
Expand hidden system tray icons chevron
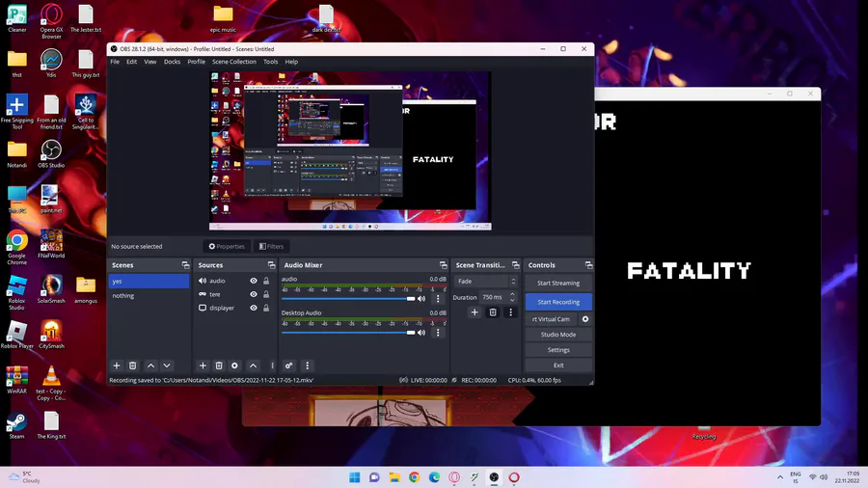780,477
